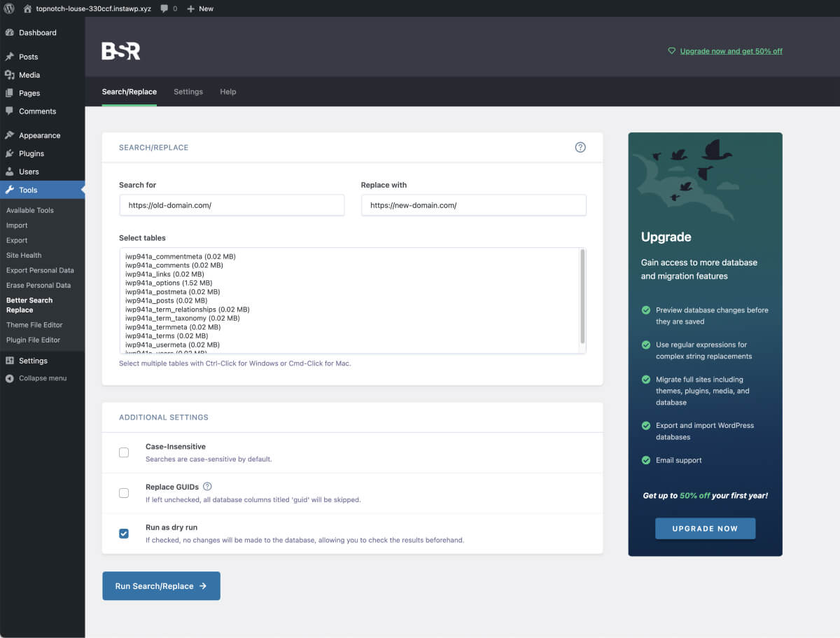
Task: Click the Search for input field
Action: point(232,205)
